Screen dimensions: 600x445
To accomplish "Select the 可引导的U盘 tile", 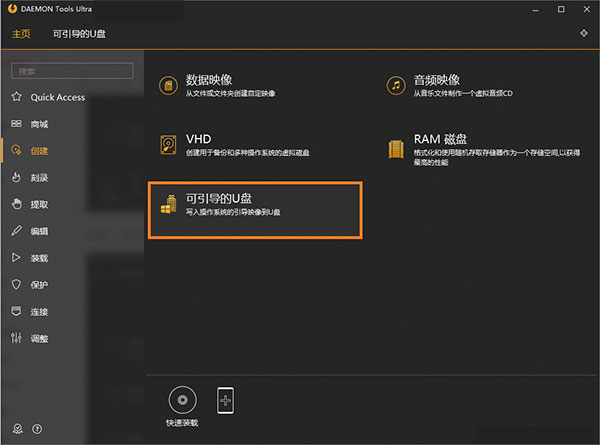I will [255, 210].
